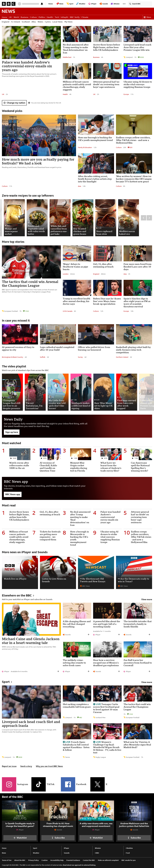Play the 'Moment Blue Origin rocket explodes' video

tap(81, 454)
